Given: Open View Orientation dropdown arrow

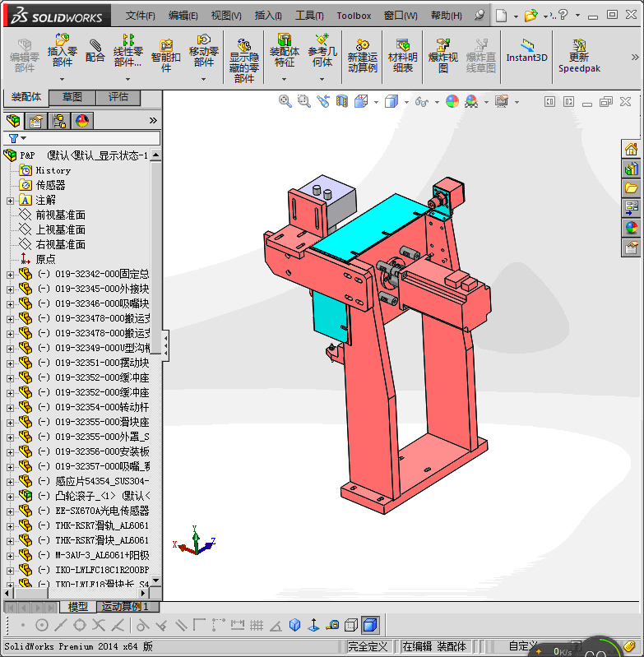Looking at the screenshot, I should point(376,102).
